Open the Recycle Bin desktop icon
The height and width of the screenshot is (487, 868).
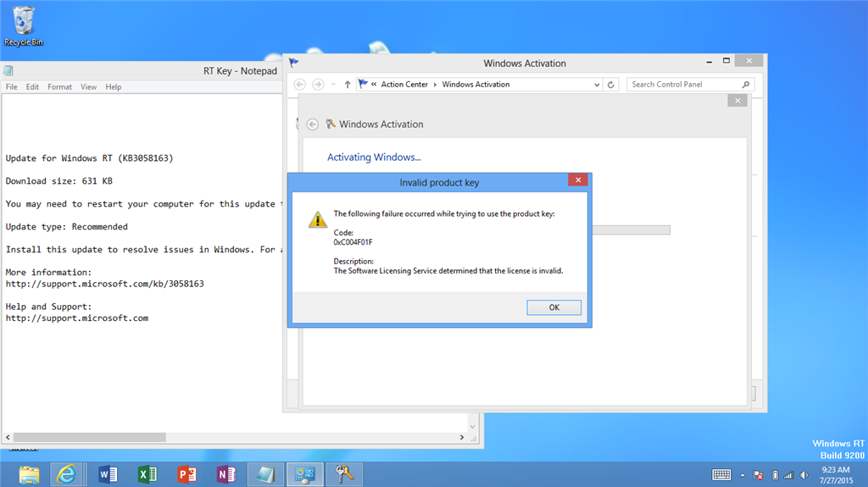[23, 26]
